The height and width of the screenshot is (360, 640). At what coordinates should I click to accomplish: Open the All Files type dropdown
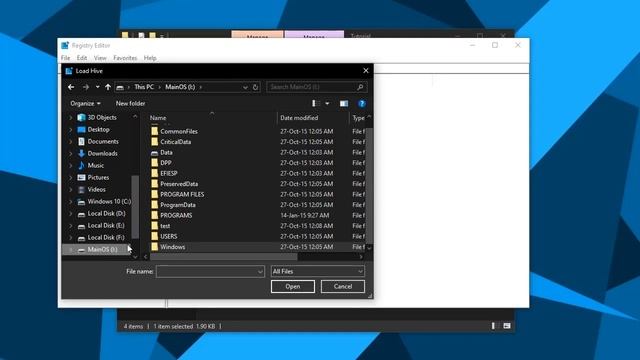[x=318, y=271]
